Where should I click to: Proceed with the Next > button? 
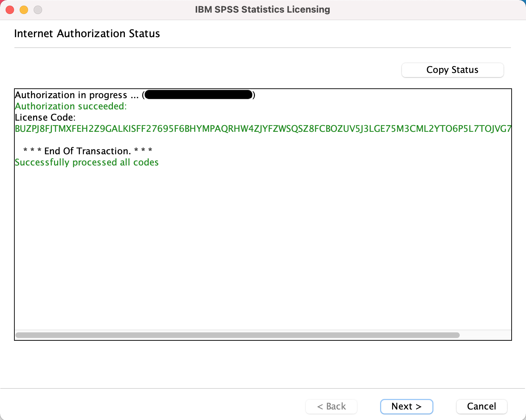pos(407,406)
